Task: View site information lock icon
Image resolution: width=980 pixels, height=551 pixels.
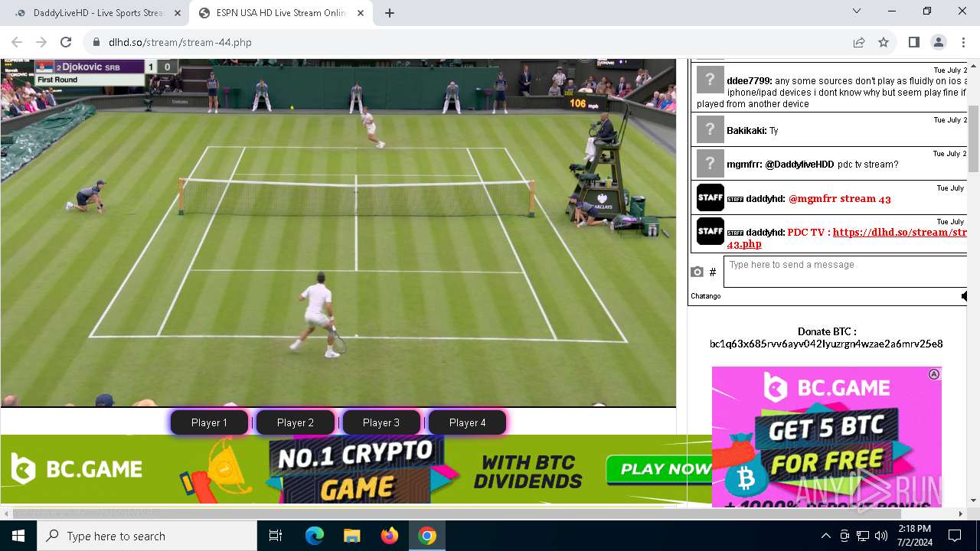Action: tap(96, 42)
